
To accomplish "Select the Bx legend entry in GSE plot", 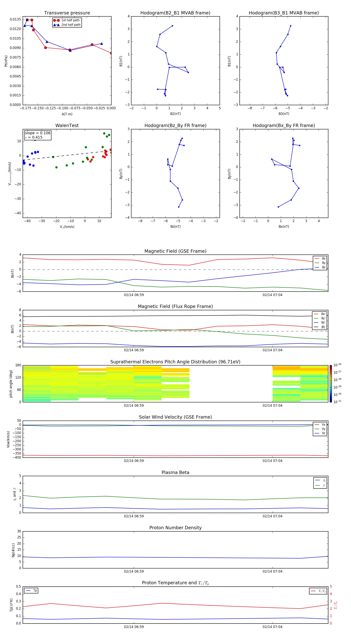I will point(320,259).
